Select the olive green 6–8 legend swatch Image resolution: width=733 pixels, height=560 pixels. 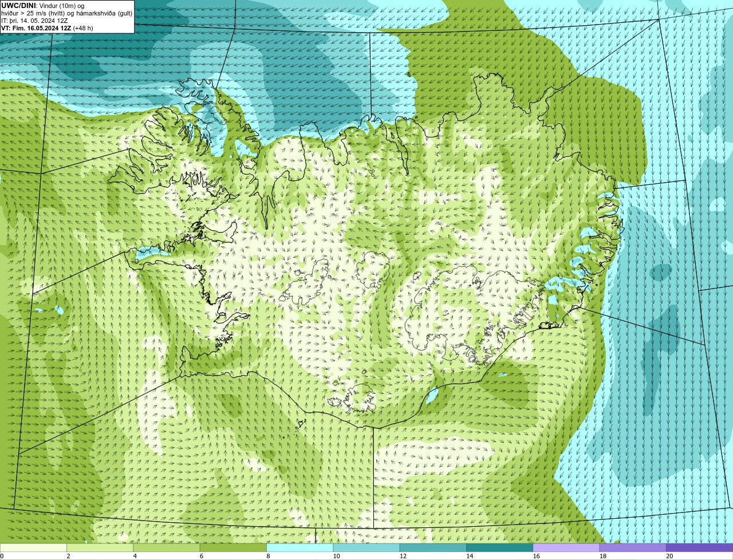point(233,547)
